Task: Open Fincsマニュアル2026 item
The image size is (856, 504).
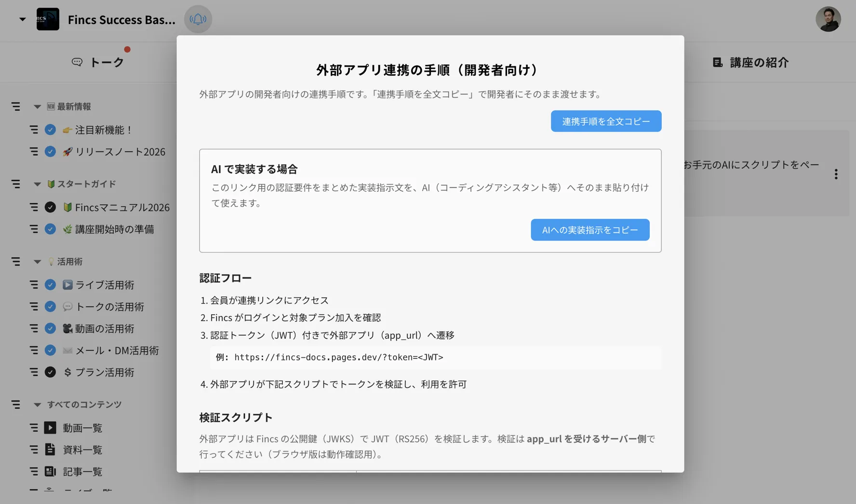Action: click(x=116, y=207)
